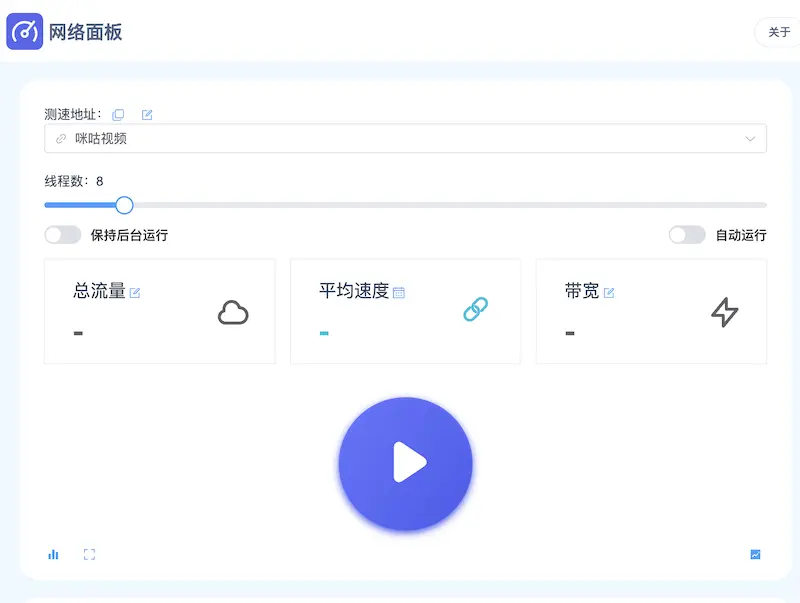Click the 保持后台运行 label text
The width and height of the screenshot is (800, 603).
click(x=129, y=235)
